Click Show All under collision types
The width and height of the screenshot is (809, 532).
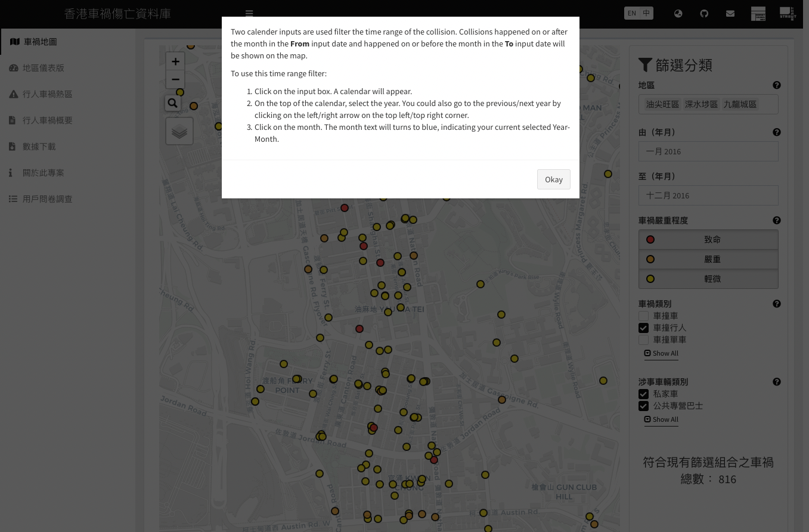click(661, 353)
